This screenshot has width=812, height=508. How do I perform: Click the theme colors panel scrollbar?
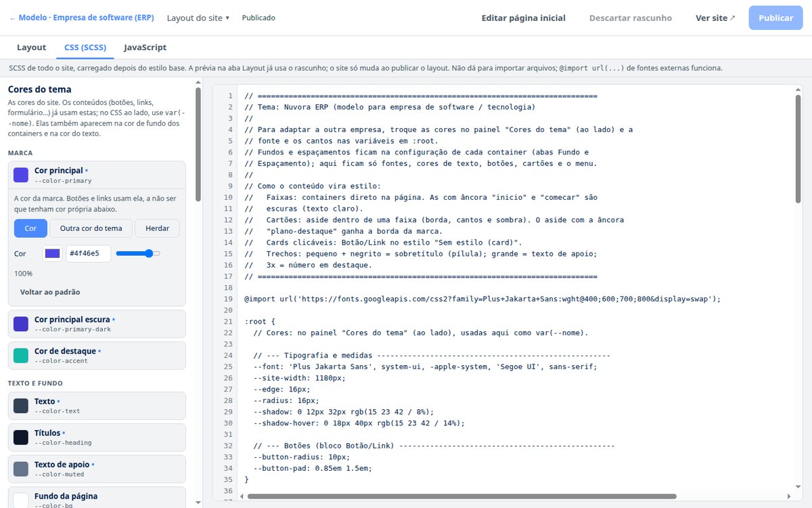(198, 144)
